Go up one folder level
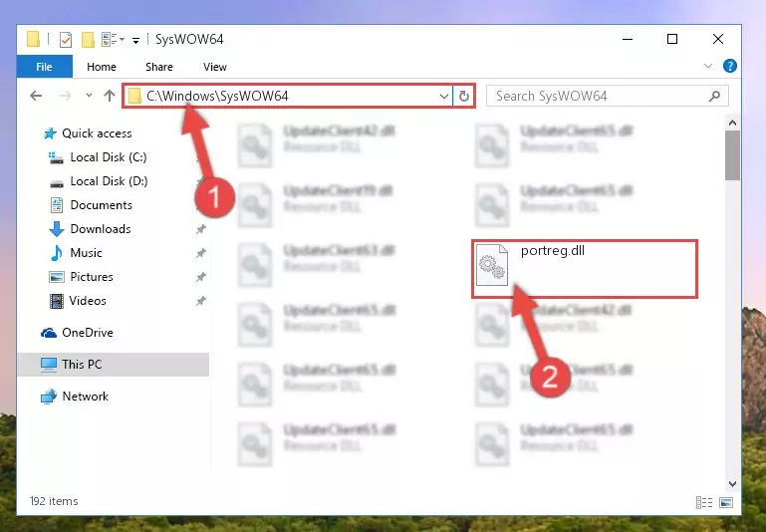The height and width of the screenshot is (532, 766). point(110,96)
